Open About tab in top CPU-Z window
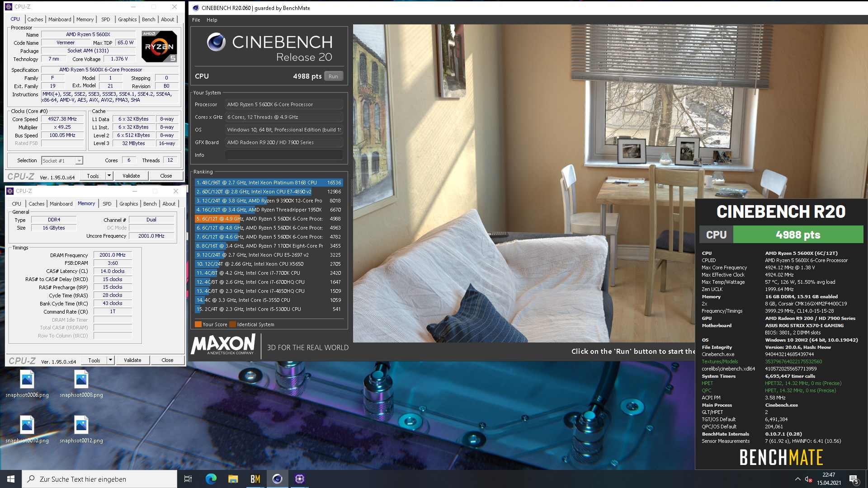The width and height of the screenshot is (868, 488). [167, 19]
